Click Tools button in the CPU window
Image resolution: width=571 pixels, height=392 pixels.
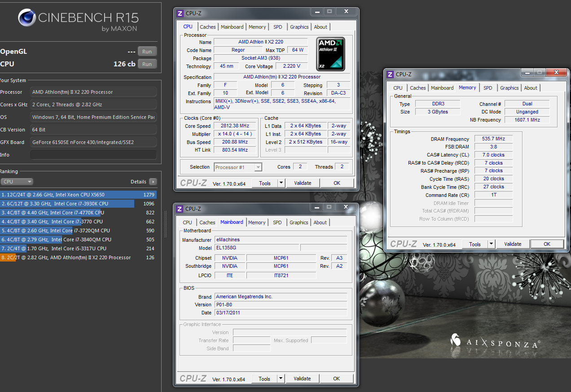[x=265, y=183]
